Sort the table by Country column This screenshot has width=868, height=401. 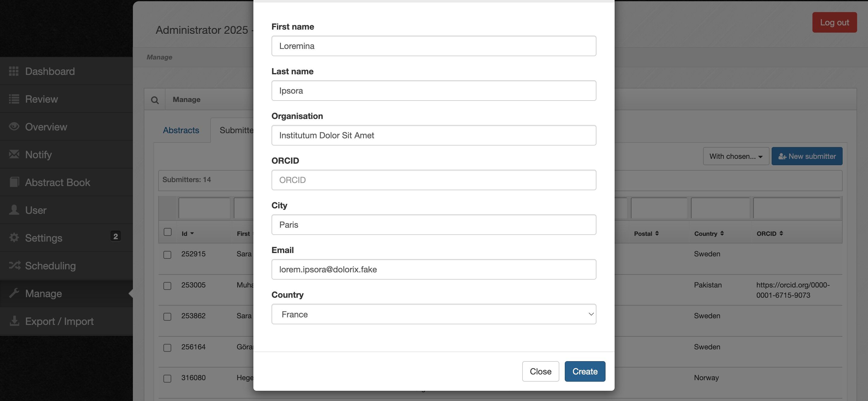[x=709, y=233]
